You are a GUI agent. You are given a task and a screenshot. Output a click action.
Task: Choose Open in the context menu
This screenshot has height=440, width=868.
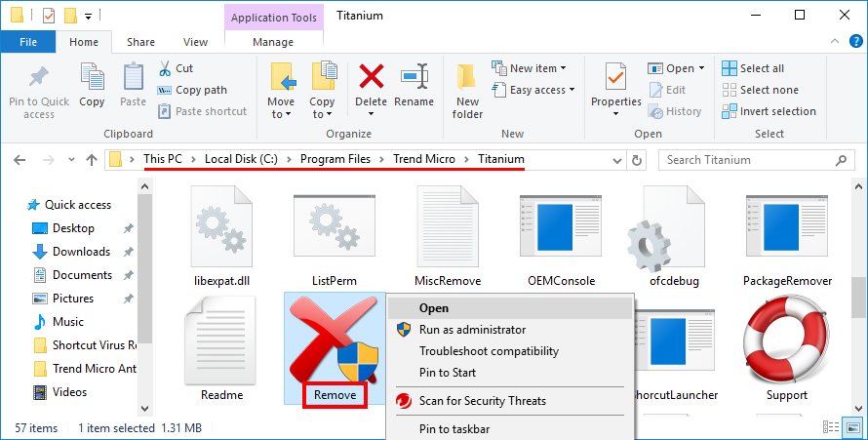pos(510,308)
